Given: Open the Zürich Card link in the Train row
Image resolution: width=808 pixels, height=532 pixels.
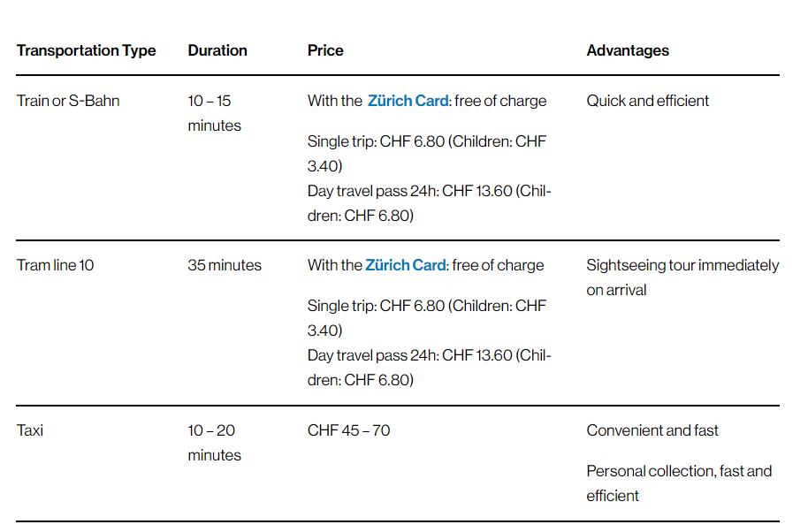Looking at the screenshot, I should tap(408, 101).
